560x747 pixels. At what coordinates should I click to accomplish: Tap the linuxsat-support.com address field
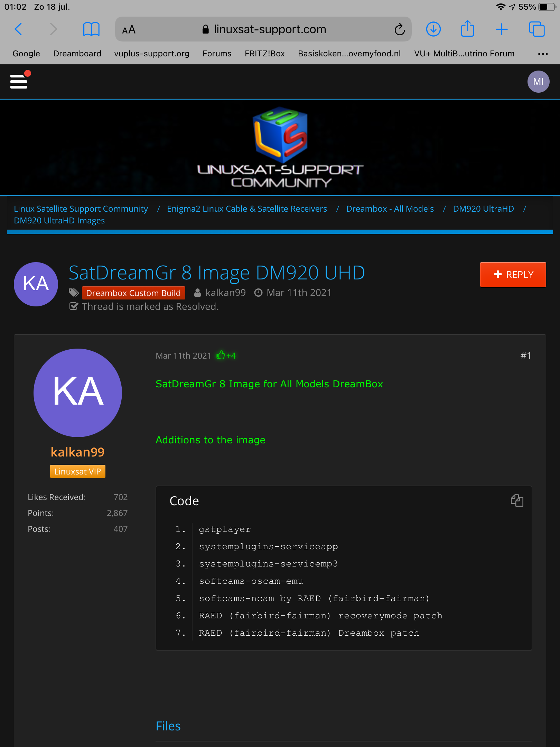pyautogui.click(x=263, y=29)
